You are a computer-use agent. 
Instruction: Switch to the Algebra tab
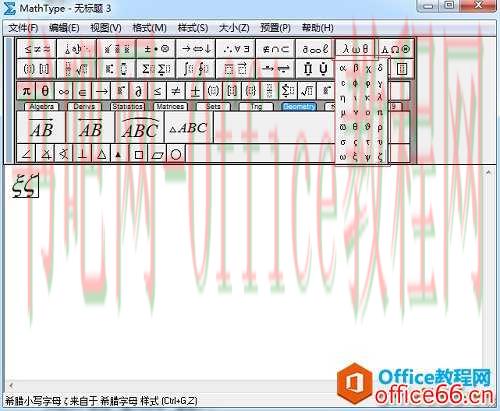(42, 106)
